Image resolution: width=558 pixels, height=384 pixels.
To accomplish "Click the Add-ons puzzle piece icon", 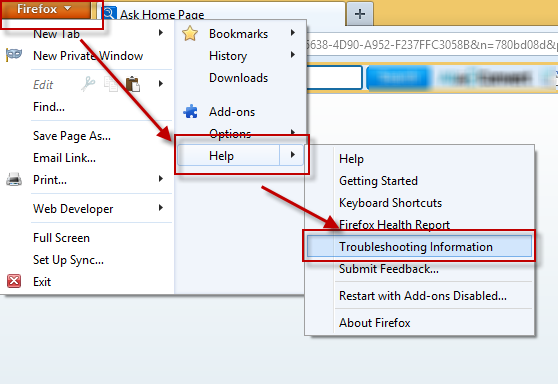I will (x=190, y=111).
